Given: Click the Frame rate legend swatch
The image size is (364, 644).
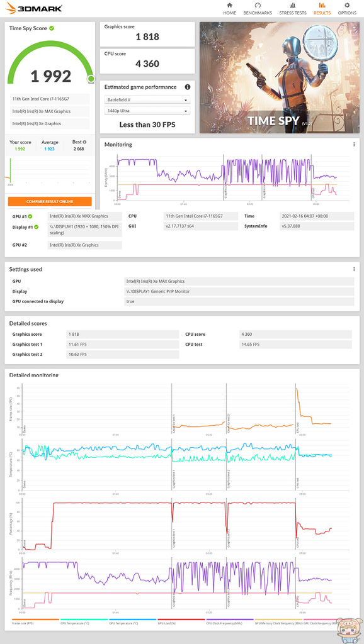Looking at the screenshot, I should 36,619.
